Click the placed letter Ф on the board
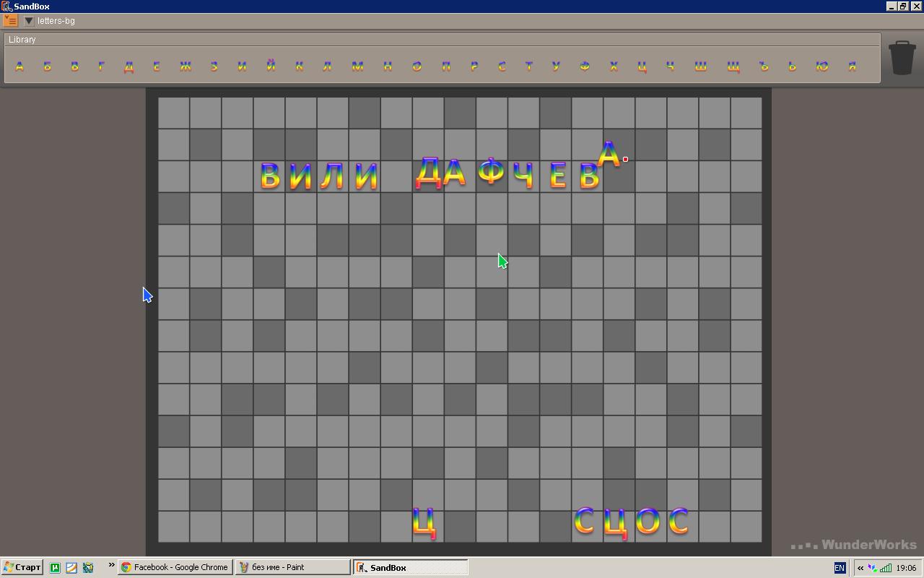The image size is (924, 578). pos(492,173)
